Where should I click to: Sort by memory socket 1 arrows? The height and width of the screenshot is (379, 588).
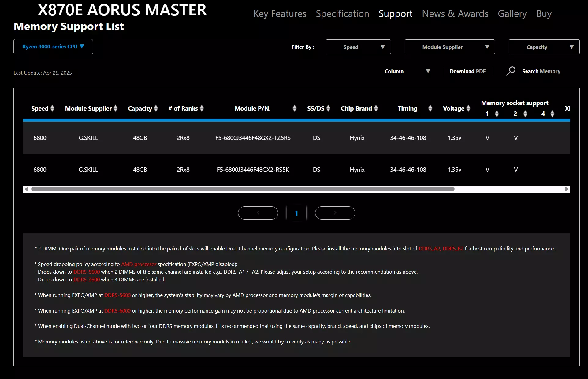pos(497,114)
